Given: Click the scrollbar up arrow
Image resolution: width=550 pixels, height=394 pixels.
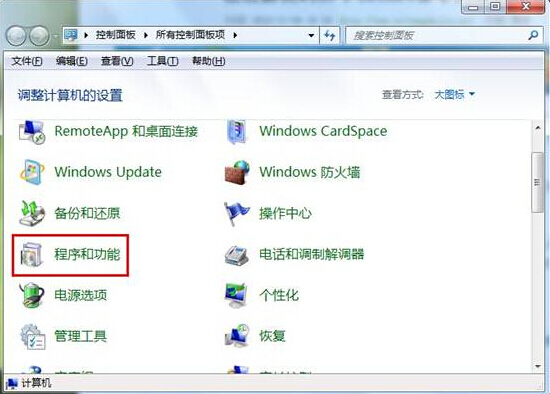Looking at the screenshot, I should pyautogui.click(x=538, y=128).
